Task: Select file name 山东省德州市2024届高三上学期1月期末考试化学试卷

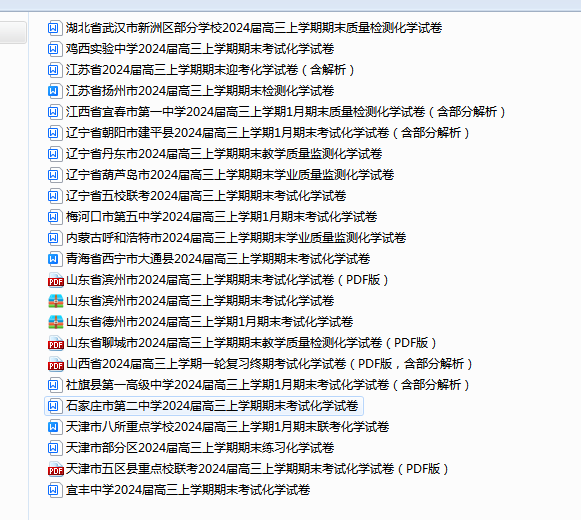Action: pyautogui.click(x=210, y=322)
